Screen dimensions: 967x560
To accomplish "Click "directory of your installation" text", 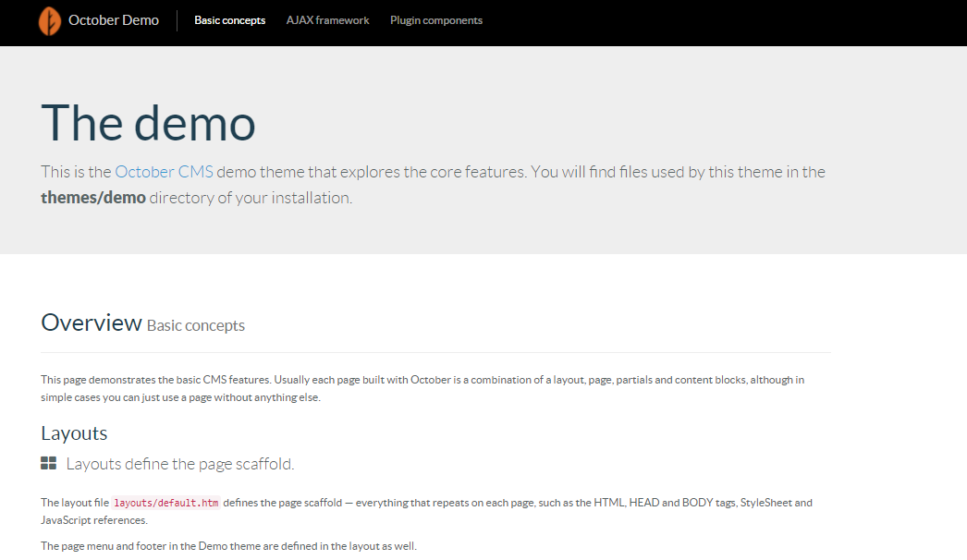I will pyautogui.click(x=250, y=198).
